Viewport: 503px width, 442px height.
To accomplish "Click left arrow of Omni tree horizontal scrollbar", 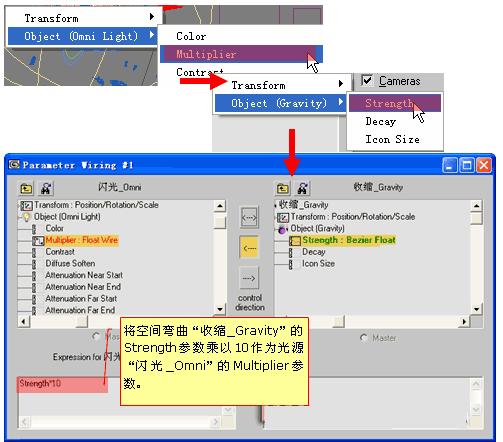I will [23, 321].
